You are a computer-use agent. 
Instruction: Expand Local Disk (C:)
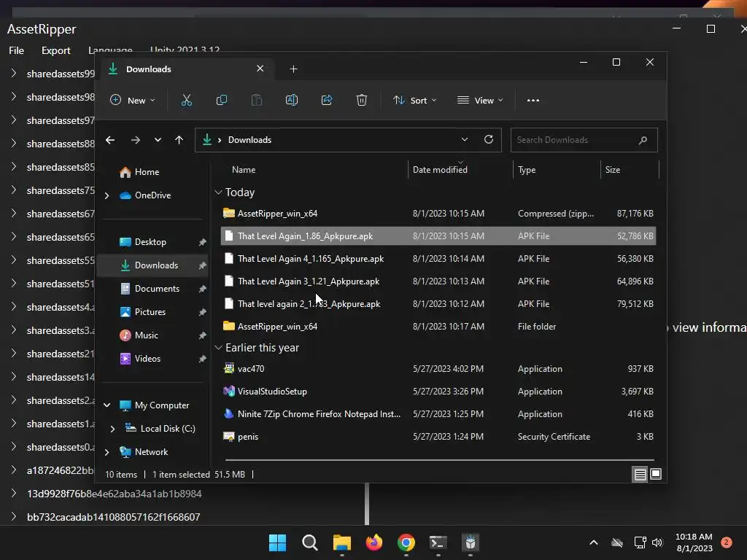point(112,429)
